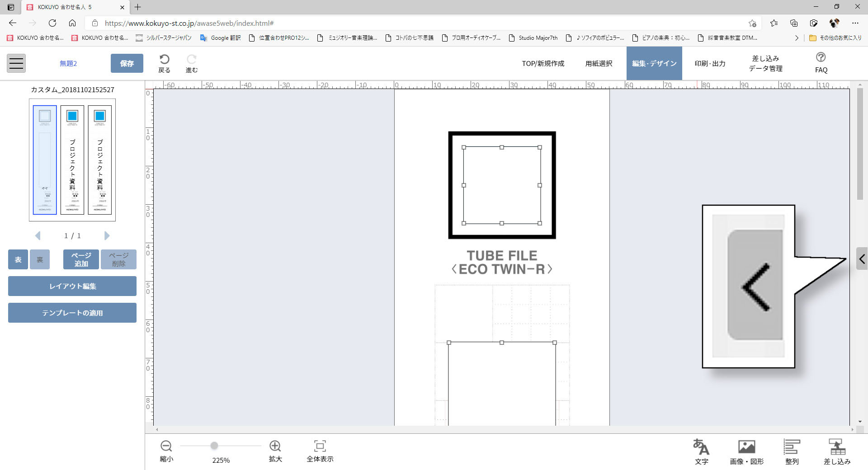This screenshot has height=470, width=868.
Task: Open the image/shape (画像・図形) tool
Action: tap(746, 447)
